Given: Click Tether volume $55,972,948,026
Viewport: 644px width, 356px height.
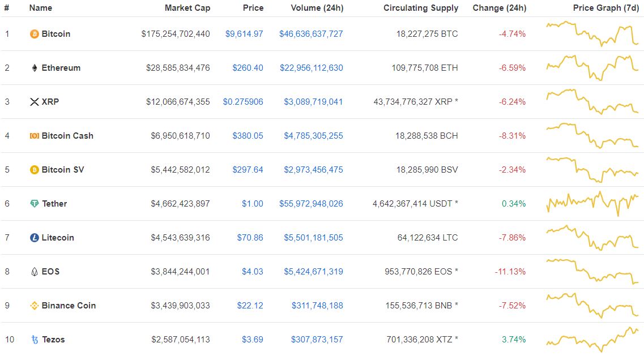Looking at the screenshot, I should pyautogui.click(x=311, y=204).
